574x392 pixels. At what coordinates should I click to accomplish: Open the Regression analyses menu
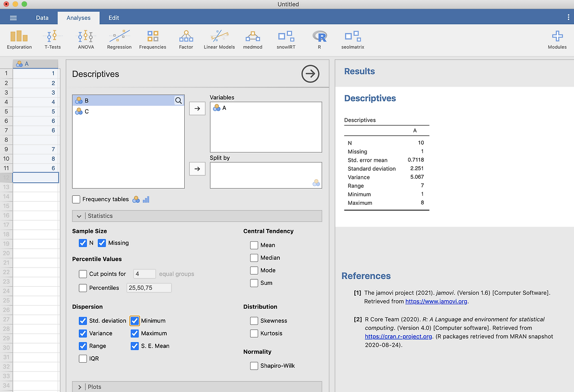click(119, 39)
